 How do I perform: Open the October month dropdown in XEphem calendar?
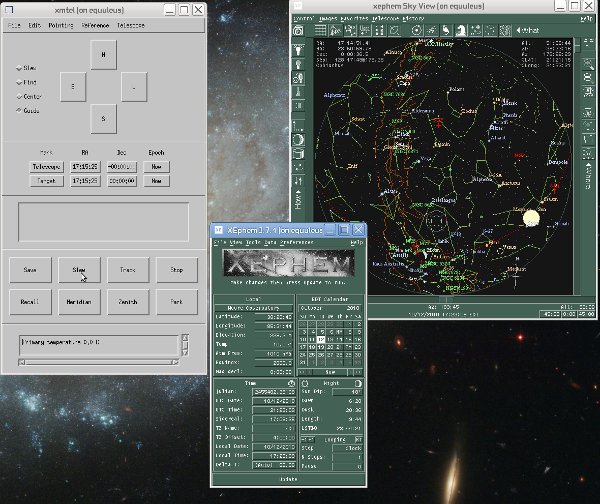point(311,308)
